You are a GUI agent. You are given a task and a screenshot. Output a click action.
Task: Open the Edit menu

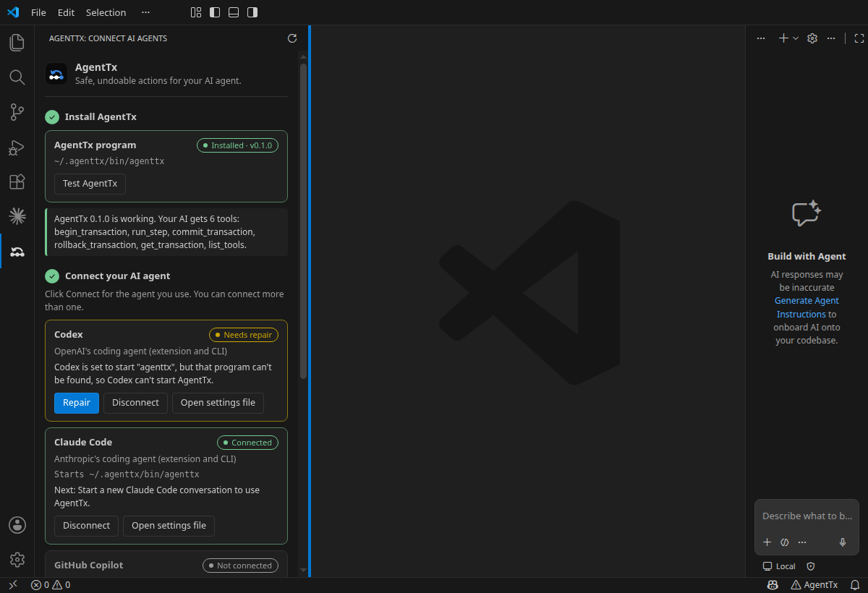click(66, 12)
